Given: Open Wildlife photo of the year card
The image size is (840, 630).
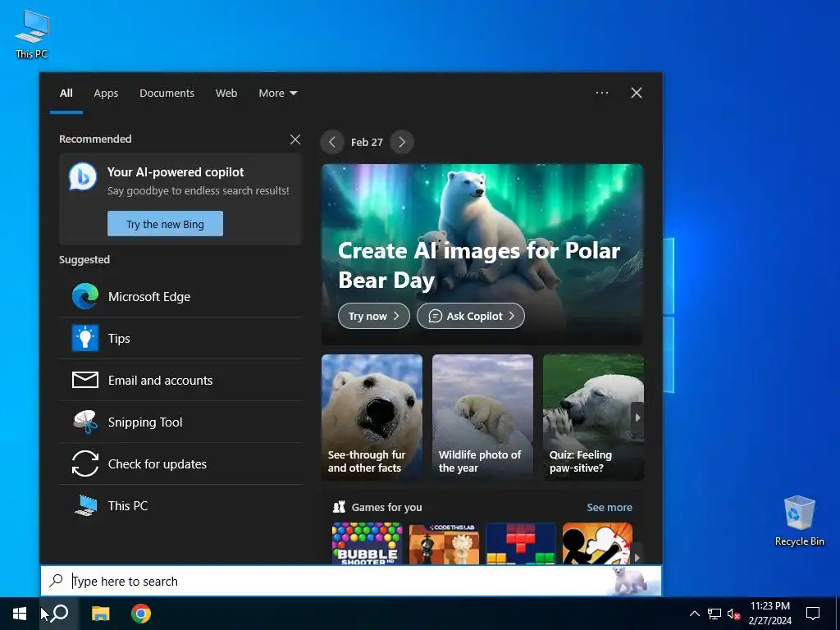Looking at the screenshot, I should click(482, 417).
